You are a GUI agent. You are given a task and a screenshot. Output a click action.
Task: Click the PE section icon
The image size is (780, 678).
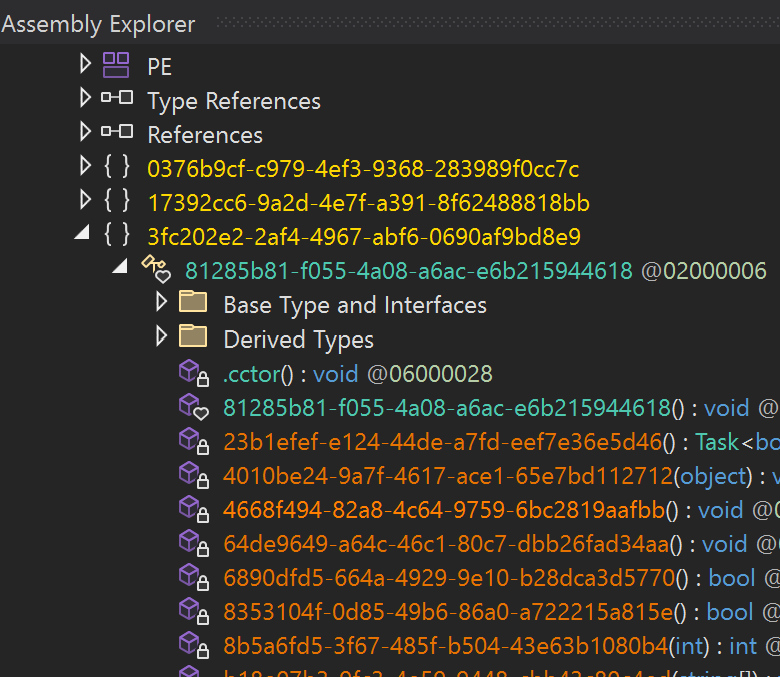pyautogui.click(x=117, y=66)
